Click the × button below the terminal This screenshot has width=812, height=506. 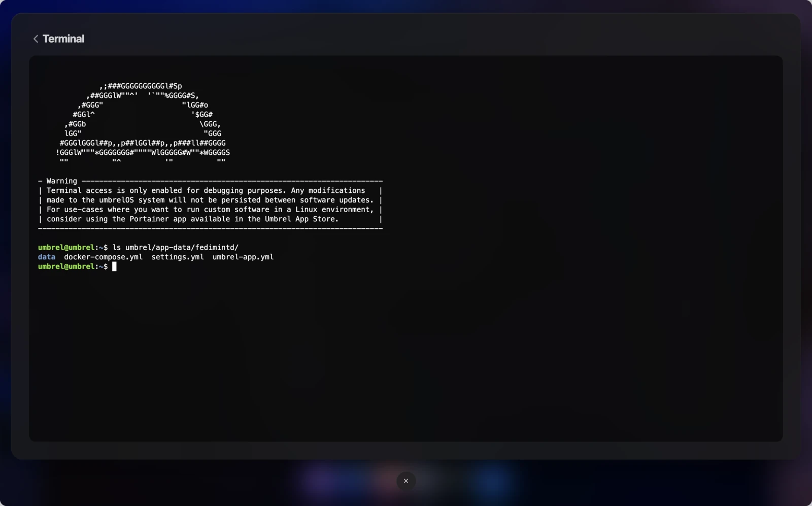point(405,481)
